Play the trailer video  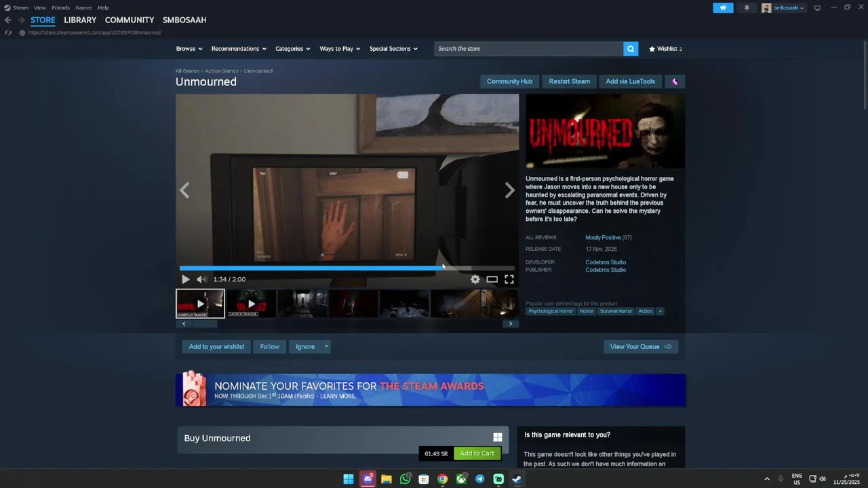pyautogui.click(x=185, y=279)
